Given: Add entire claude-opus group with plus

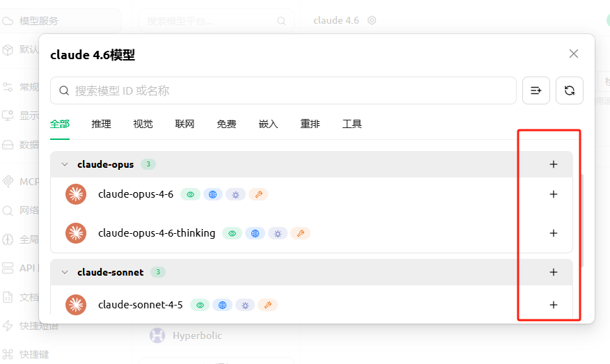Looking at the screenshot, I should [x=553, y=164].
